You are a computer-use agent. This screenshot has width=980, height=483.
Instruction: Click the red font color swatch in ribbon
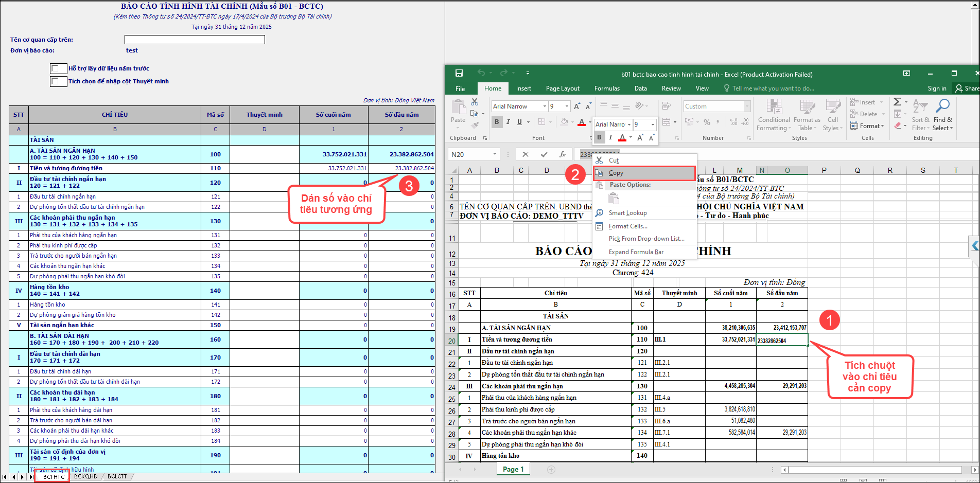click(581, 122)
